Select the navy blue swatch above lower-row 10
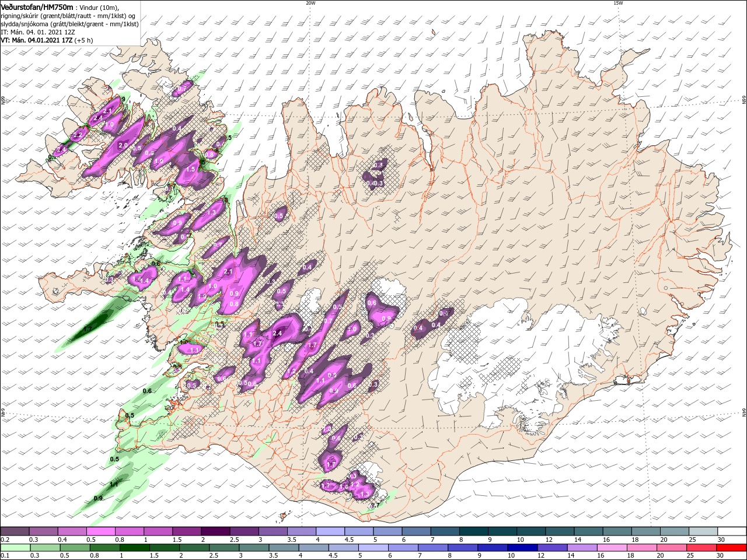Viewport: 747px width, 560px height. [x=522, y=548]
